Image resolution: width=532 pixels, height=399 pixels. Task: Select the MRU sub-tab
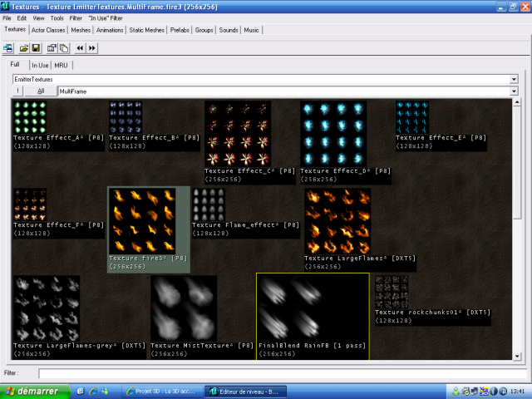pos(61,65)
